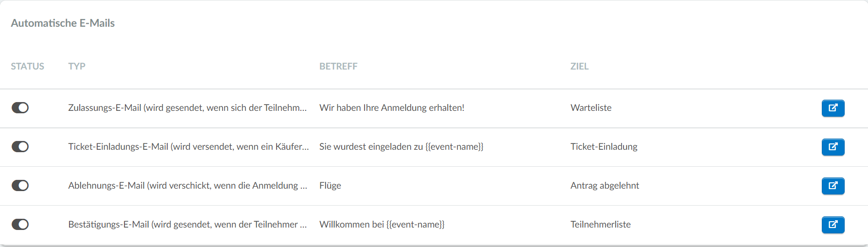Click the 'Automatische E-Mails' heading
Viewport: 868px width, 247px height.
(x=63, y=23)
